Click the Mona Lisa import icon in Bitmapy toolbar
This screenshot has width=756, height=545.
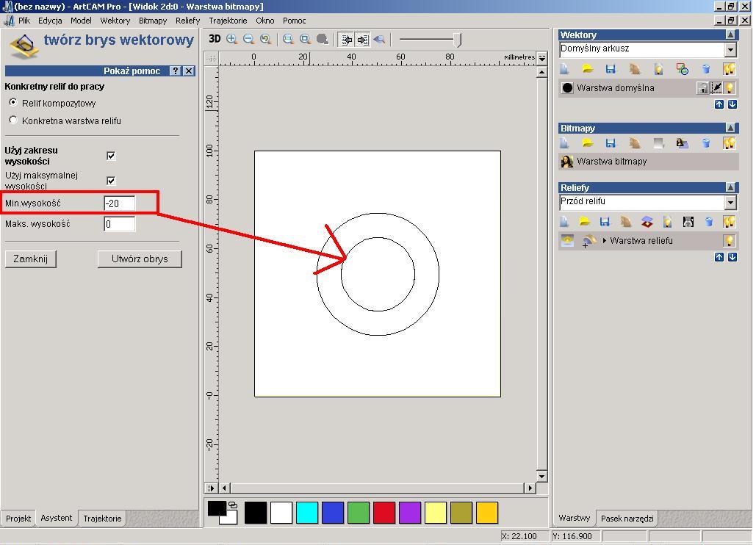(x=682, y=143)
